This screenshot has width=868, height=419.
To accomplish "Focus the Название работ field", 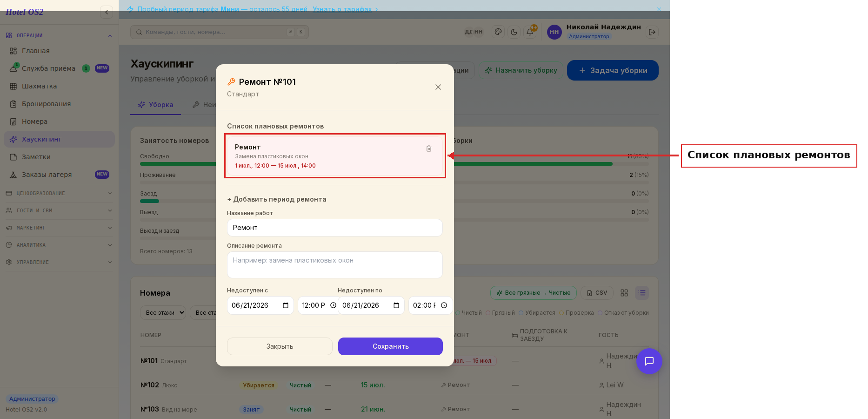I will coord(335,228).
